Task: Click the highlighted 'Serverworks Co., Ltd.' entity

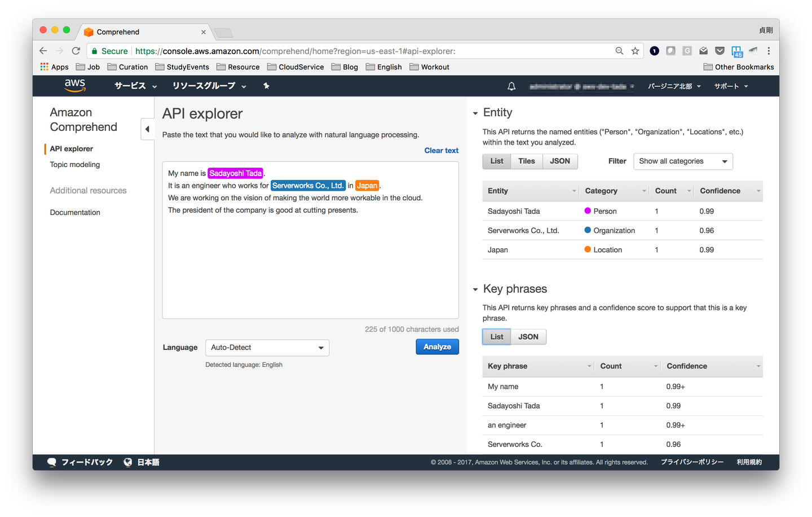Action: click(x=308, y=186)
